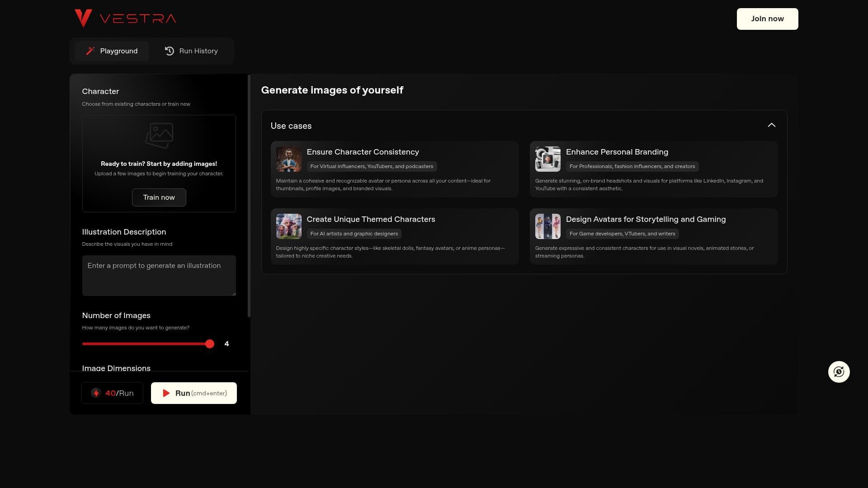
Task: Click the floating circular refresh icon
Action: coord(839,372)
